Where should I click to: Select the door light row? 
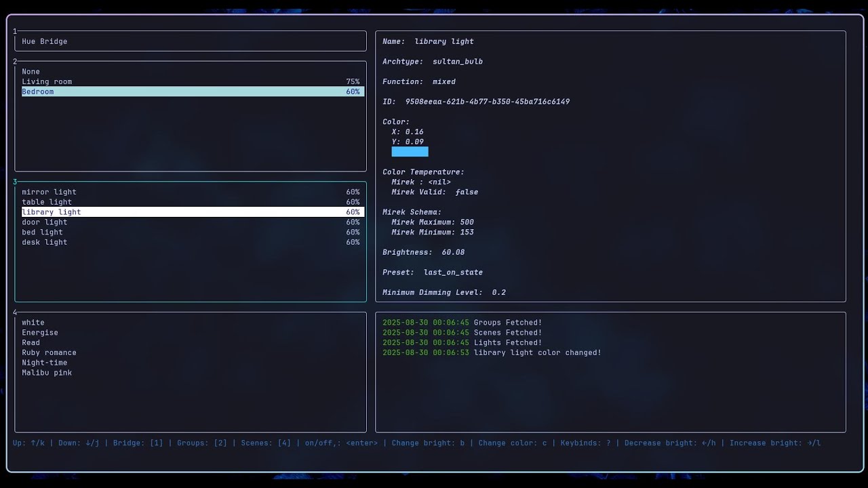point(193,222)
